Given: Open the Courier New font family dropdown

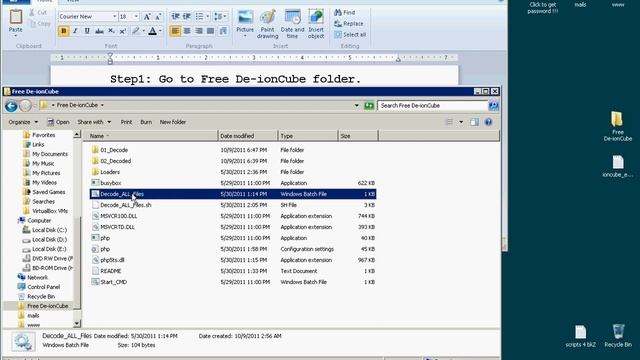Looking at the screenshot, I should click(114, 17).
